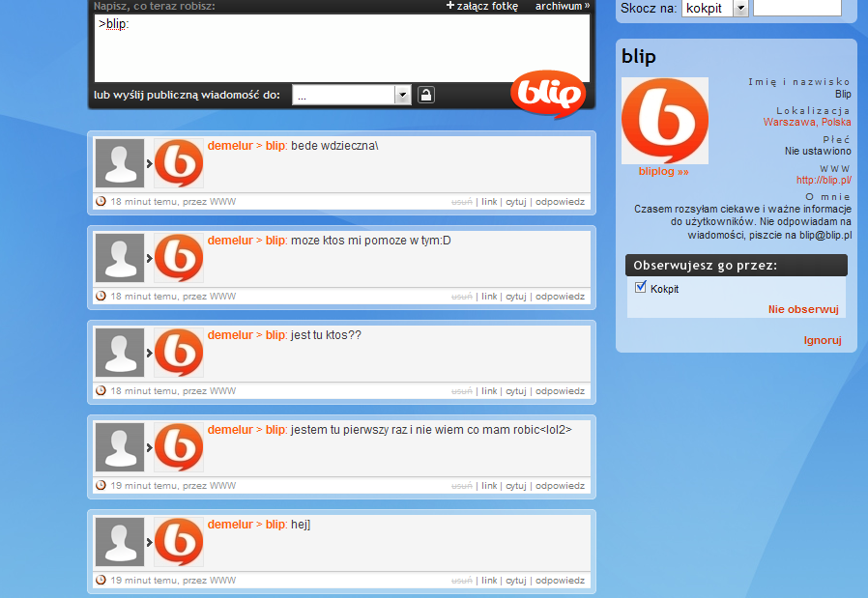Screen dimensions: 868x598
Task: Open the 'bliplog »' link
Action: tap(664, 172)
